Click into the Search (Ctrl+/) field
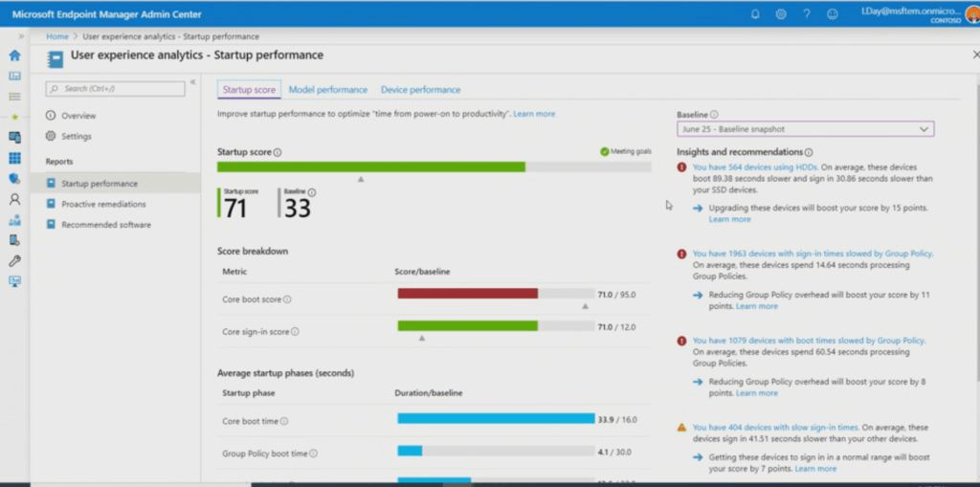Image resolution: width=980 pixels, height=487 pixels. coord(115,89)
